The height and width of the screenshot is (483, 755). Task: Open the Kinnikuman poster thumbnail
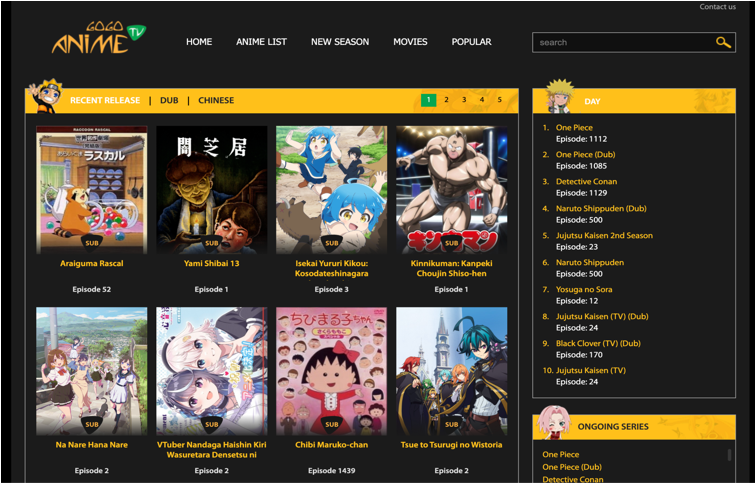point(452,190)
